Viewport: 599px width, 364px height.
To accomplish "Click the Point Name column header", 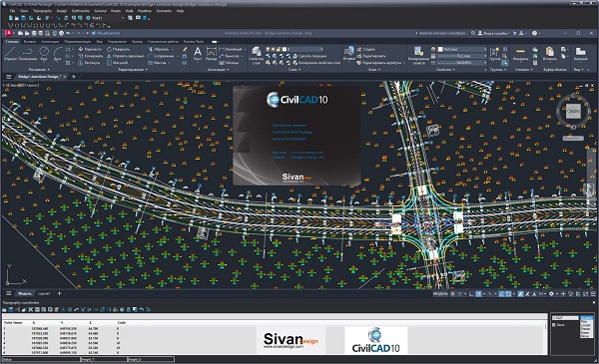I will [x=13, y=323].
